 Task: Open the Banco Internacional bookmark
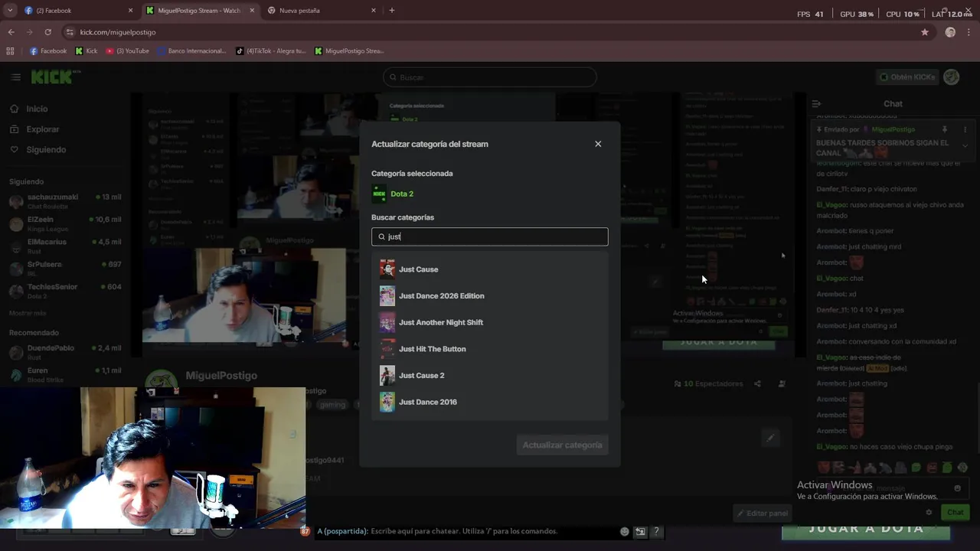tap(192, 51)
